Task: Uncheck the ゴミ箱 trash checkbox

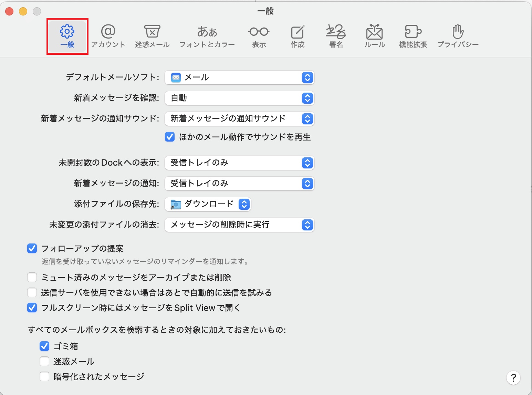Action: click(x=44, y=346)
